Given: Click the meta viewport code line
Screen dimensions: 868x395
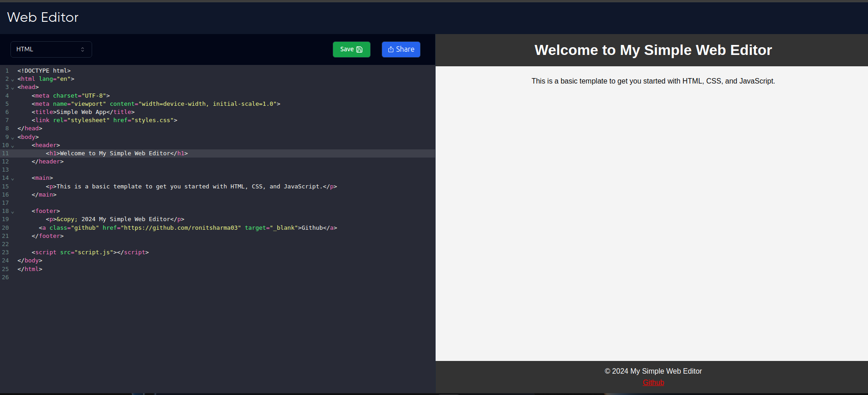Looking at the screenshot, I should pos(156,104).
